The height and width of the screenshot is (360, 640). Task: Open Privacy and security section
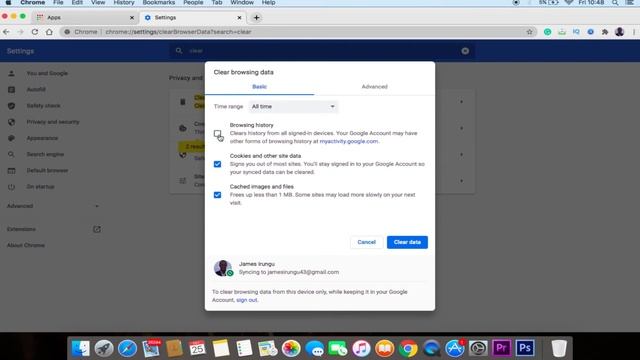pos(53,122)
